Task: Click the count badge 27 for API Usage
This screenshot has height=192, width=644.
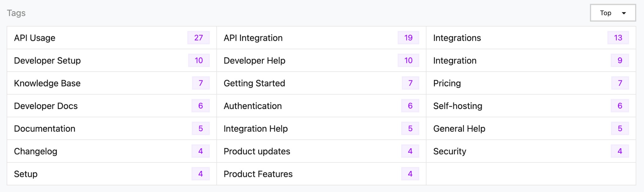Action: [198, 38]
